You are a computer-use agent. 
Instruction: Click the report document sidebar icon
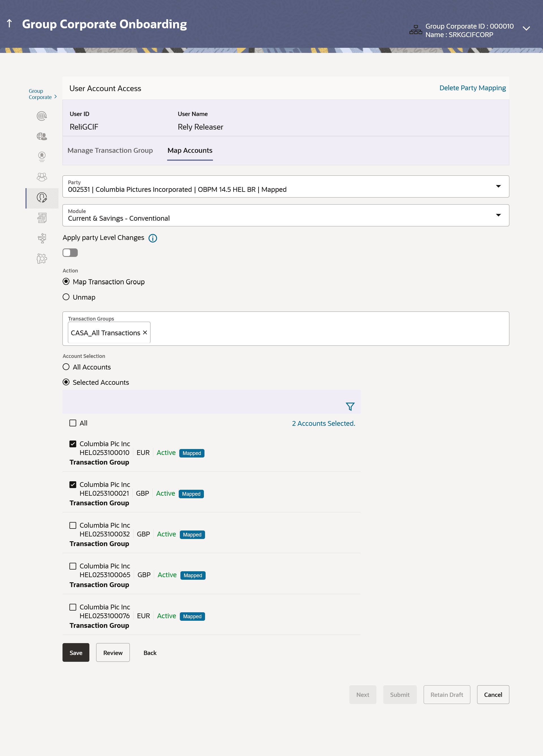[42, 218]
